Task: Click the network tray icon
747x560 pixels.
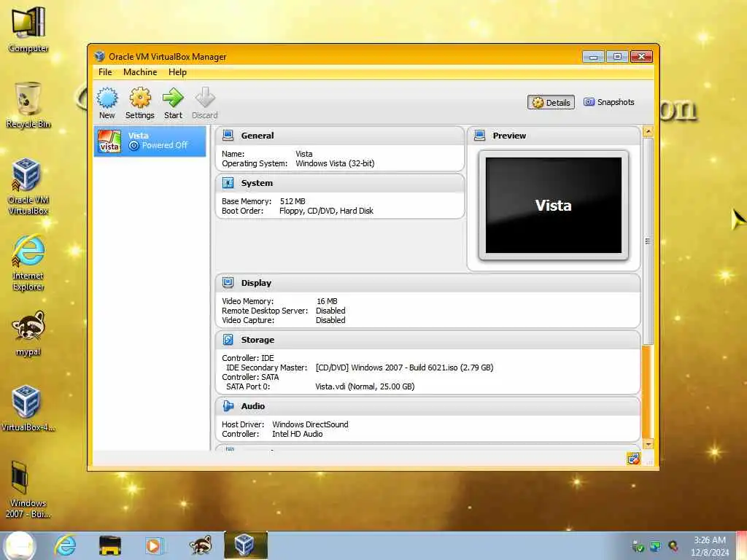Action: pos(656,546)
